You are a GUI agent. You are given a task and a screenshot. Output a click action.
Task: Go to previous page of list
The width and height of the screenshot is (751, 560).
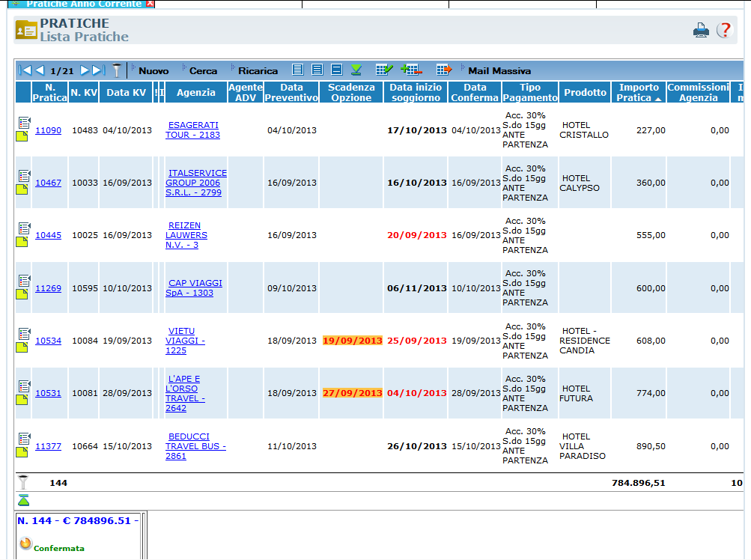[40, 70]
